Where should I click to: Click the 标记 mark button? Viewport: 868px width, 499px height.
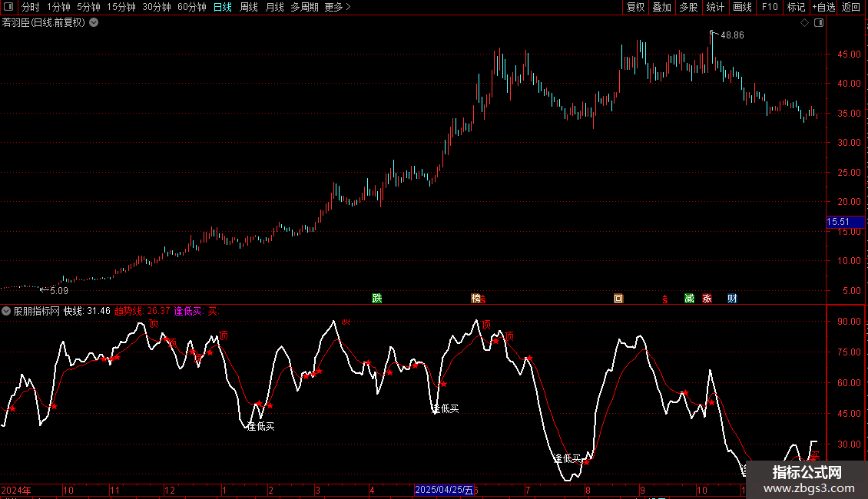pyautogui.click(x=796, y=7)
